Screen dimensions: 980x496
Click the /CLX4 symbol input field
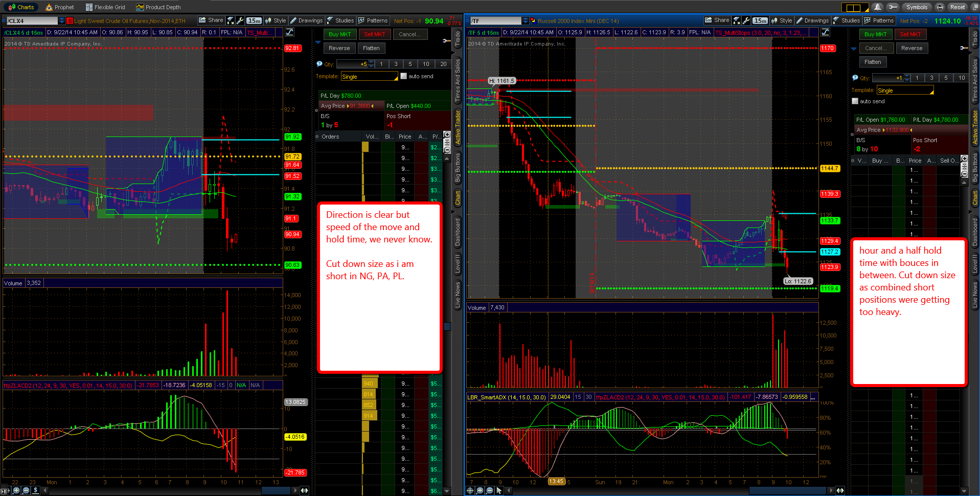click(x=32, y=20)
